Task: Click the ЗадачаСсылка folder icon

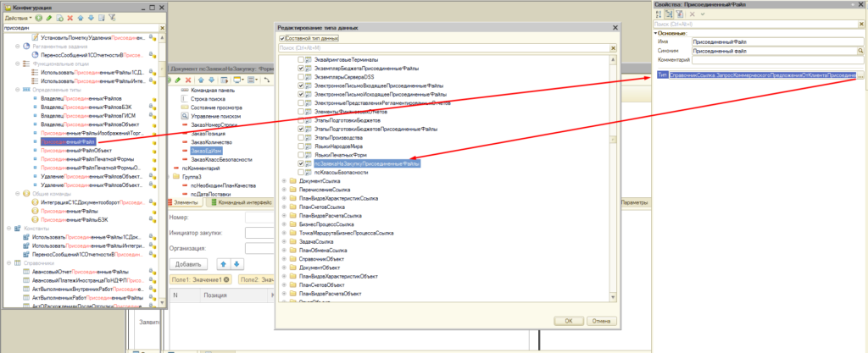Action: [292, 241]
